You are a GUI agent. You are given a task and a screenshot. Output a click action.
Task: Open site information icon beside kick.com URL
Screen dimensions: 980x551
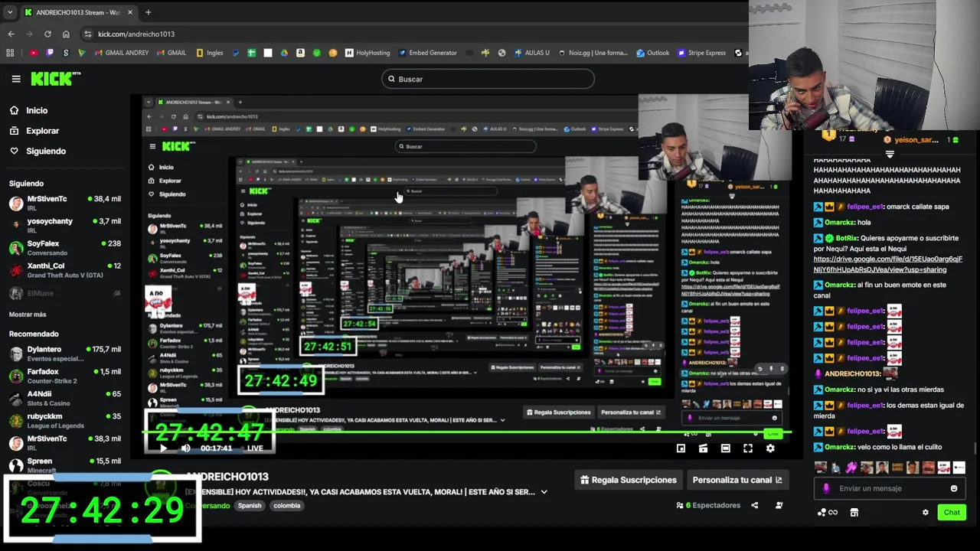click(88, 34)
